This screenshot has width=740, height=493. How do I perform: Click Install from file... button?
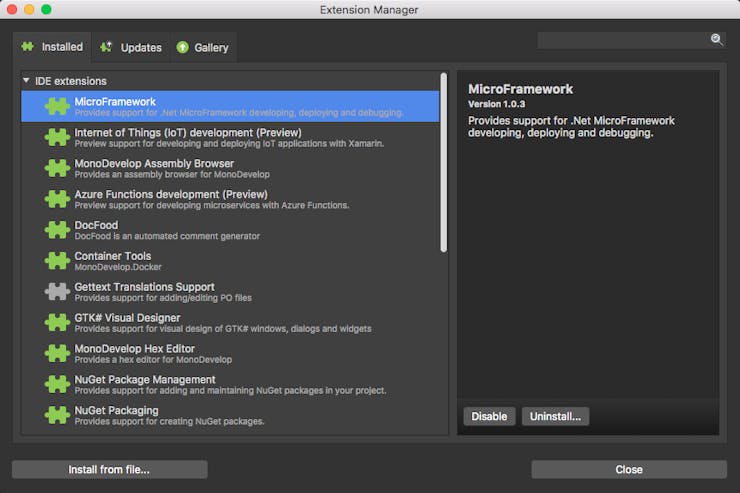click(x=109, y=469)
